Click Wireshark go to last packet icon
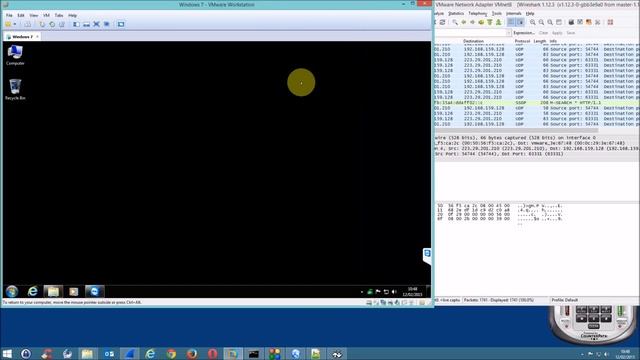 [498, 22]
